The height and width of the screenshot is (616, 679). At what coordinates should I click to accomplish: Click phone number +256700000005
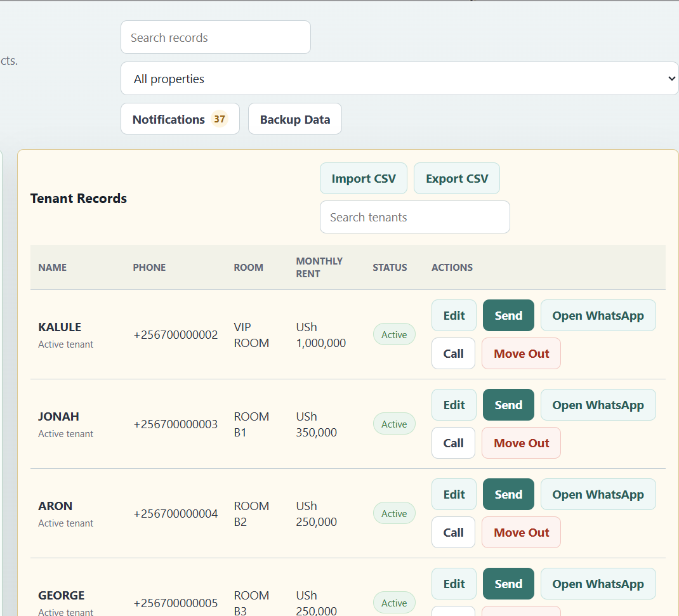click(x=175, y=603)
